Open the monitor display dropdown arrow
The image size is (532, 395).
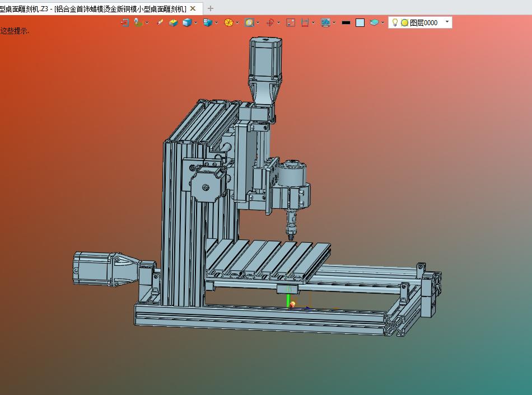coord(334,23)
